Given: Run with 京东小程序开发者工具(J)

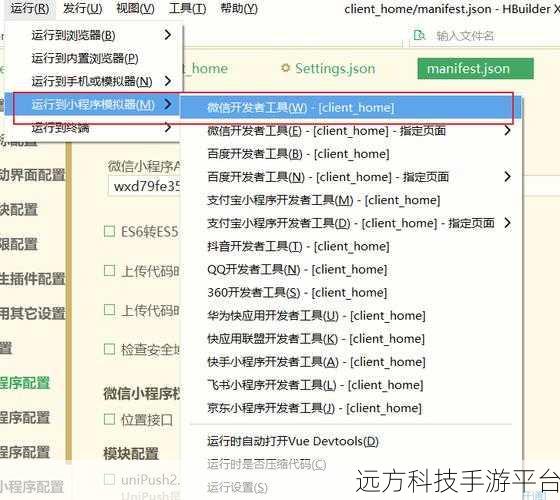Looking at the screenshot, I should coord(351,408).
